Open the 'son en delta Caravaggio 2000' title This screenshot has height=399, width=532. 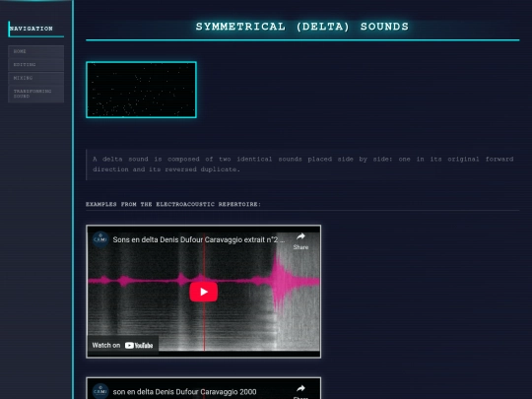[x=184, y=392]
